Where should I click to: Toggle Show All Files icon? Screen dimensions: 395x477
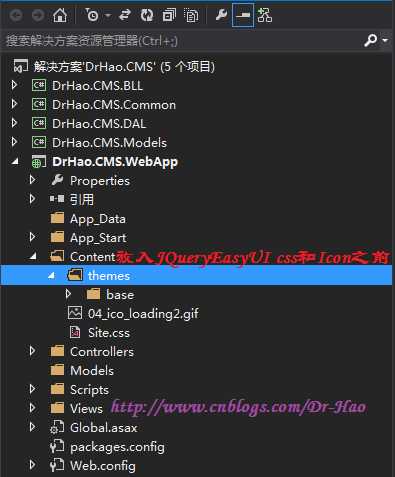(191, 15)
